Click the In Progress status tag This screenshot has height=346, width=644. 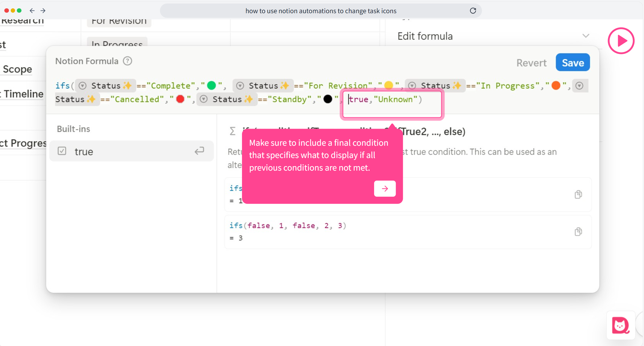pos(117,42)
